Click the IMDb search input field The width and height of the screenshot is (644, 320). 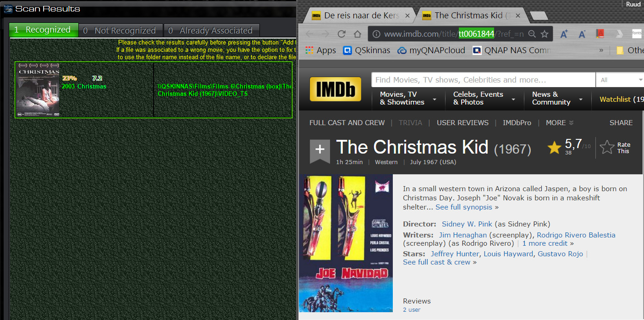click(x=483, y=80)
